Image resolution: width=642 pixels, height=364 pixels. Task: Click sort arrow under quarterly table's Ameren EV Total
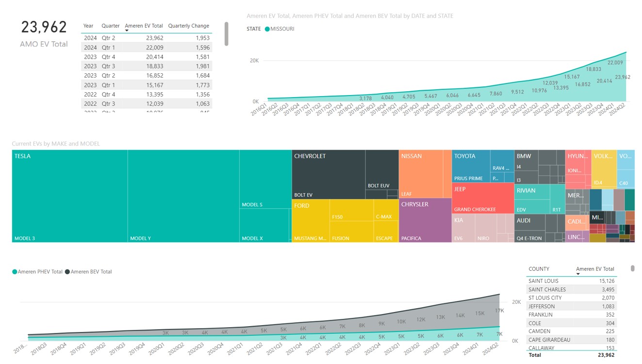pos(127,31)
